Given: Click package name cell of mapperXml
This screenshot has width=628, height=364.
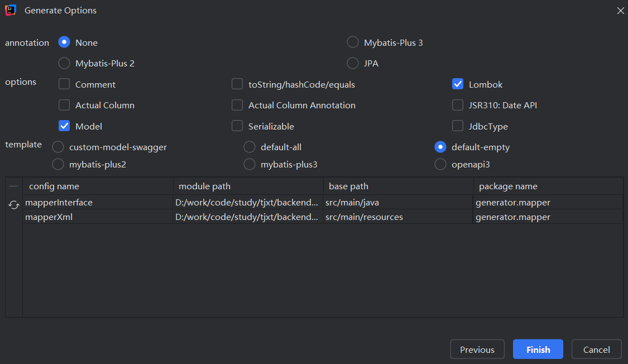Looking at the screenshot, I should (x=548, y=217).
